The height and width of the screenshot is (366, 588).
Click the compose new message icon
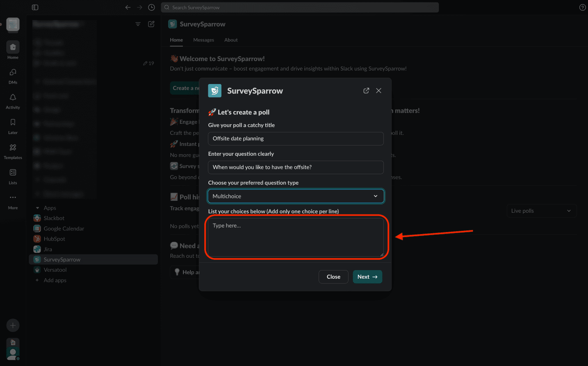pyautogui.click(x=151, y=24)
